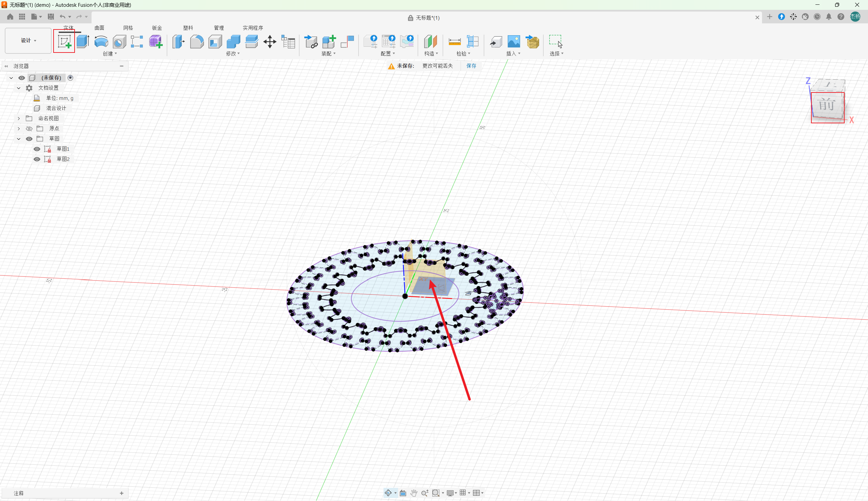
Task: Expand the 原点 folder
Action: 19,129
